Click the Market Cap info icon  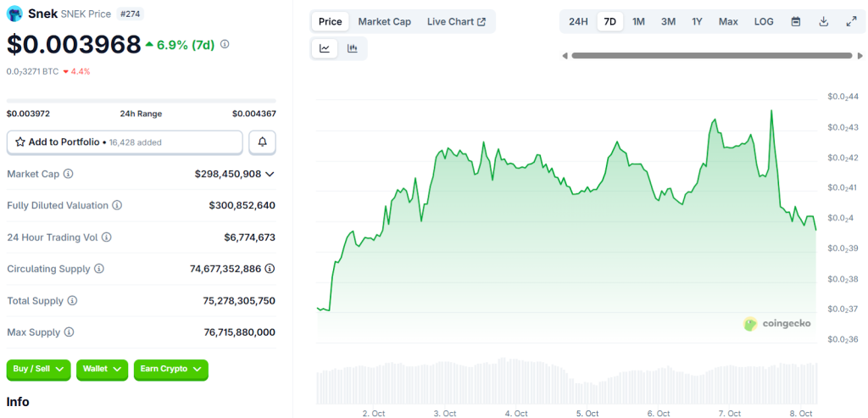click(68, 174)
